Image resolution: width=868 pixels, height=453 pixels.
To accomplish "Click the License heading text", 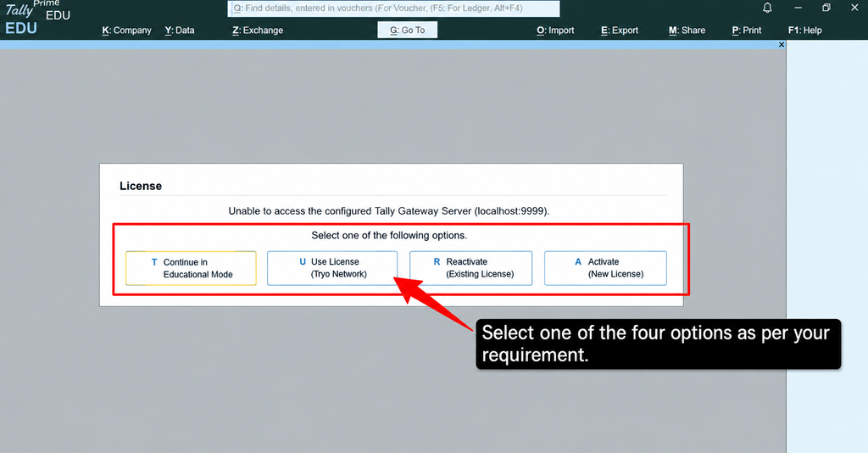I will [141, 186].
